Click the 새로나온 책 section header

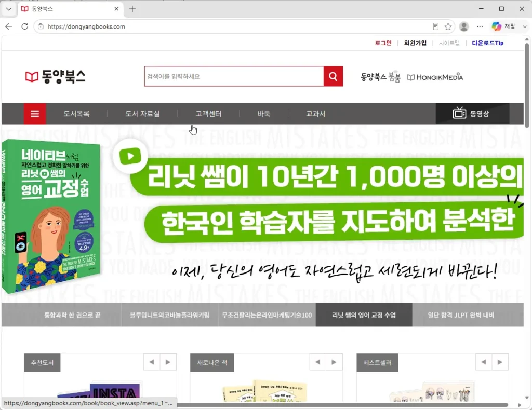(212, 363)
